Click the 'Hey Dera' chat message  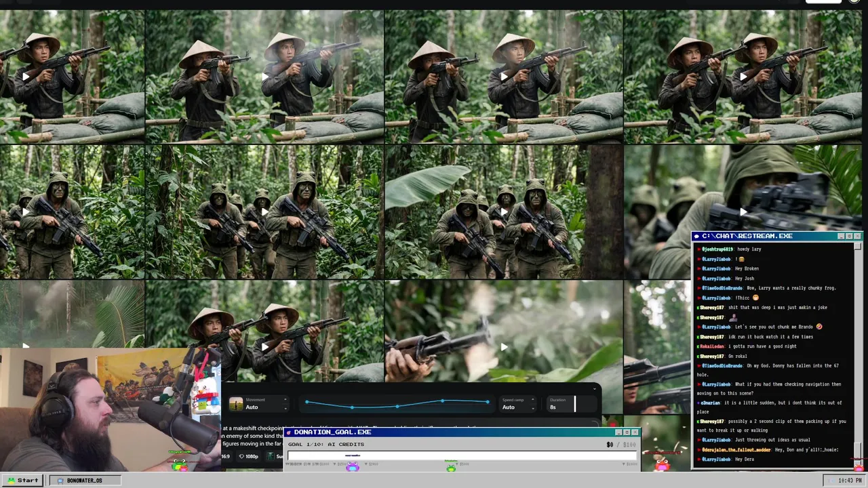point(745,460)
